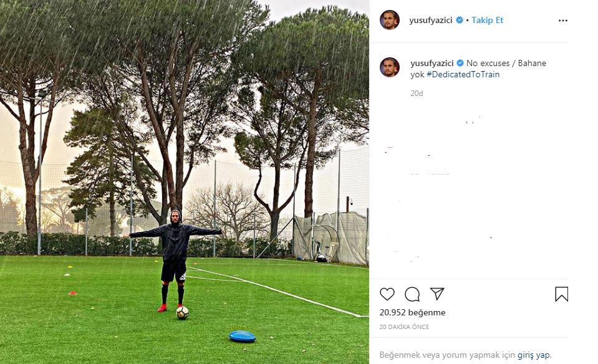Click the soccer ball in the photo

click(x=182, y=312)
